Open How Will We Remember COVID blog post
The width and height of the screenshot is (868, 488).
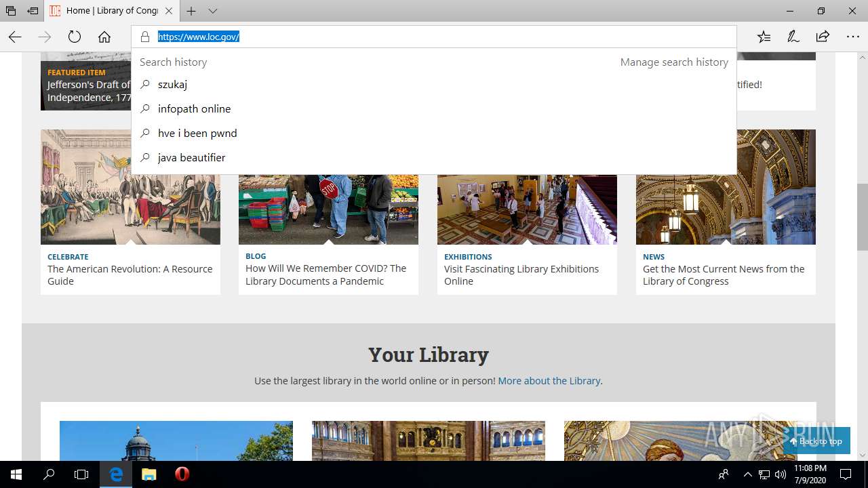click(325, 274)
